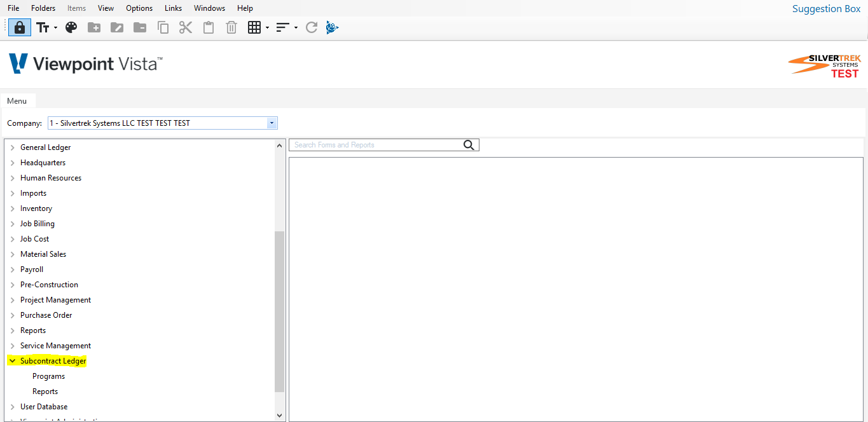Click the cut scissors icon
This screenshot has width=868, height=422.
tap(186, 27)
